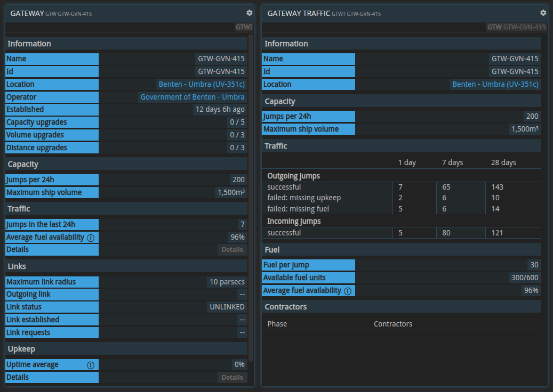Click Jumps per 24h 200 in Traffic panel
Image resolution: width=553 pixels, height=392 pixels.
coord(532,116)
